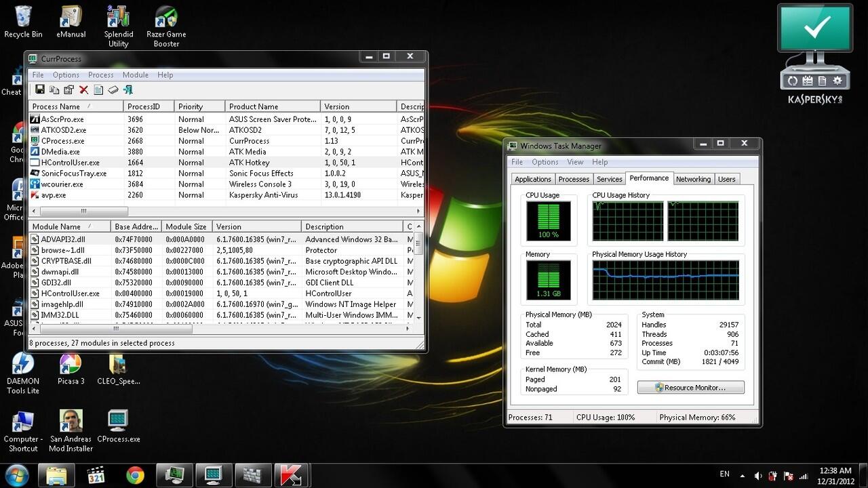Select the ADVAPI32.dll module row
The height and width of the screenshot is (488, 868).
[221, 239]
